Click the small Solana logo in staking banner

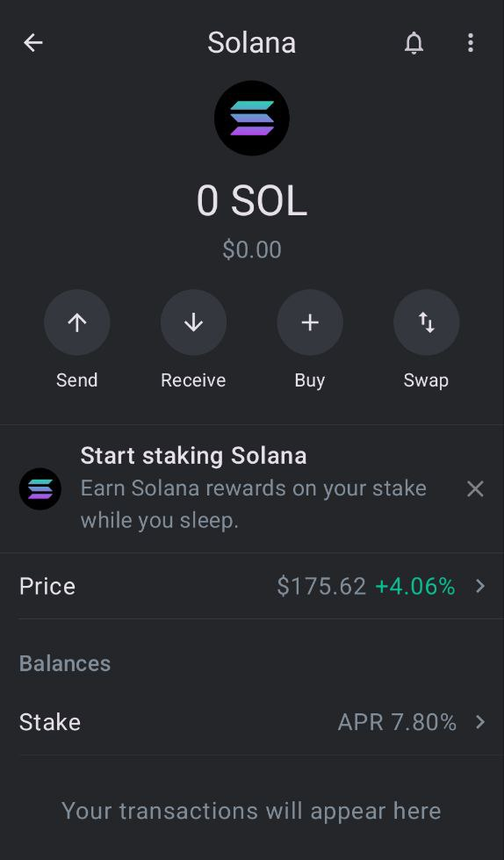[40, 488]
